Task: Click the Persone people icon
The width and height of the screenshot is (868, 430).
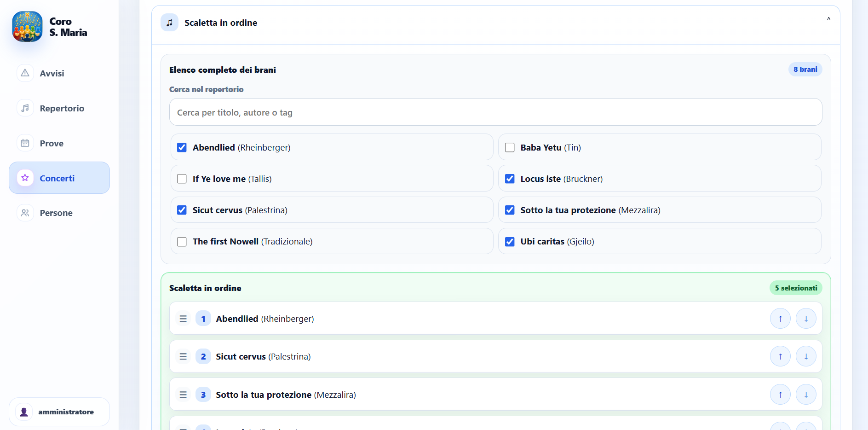Action: (25, 213)
